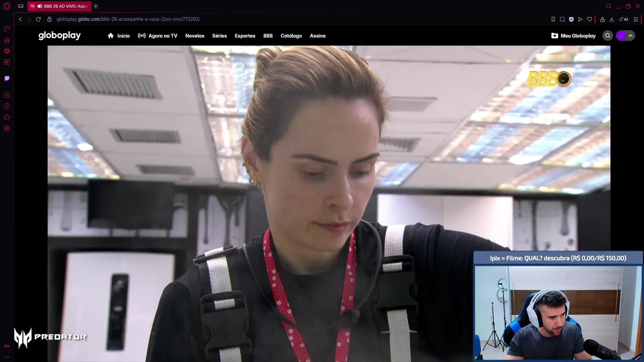The height and width of the screenshot is (362, 644).
Task: Open the GX Corner gamepad icon
Action: pos(21,6)
